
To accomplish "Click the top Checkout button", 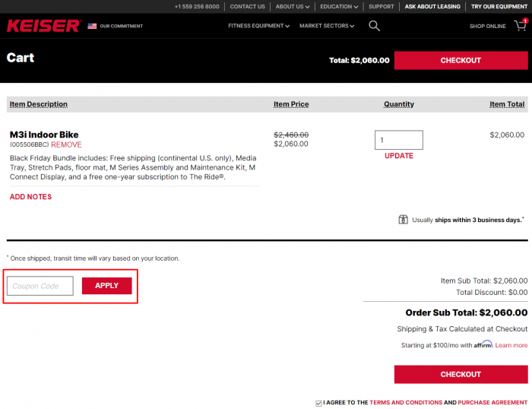I will pos(461,60).
